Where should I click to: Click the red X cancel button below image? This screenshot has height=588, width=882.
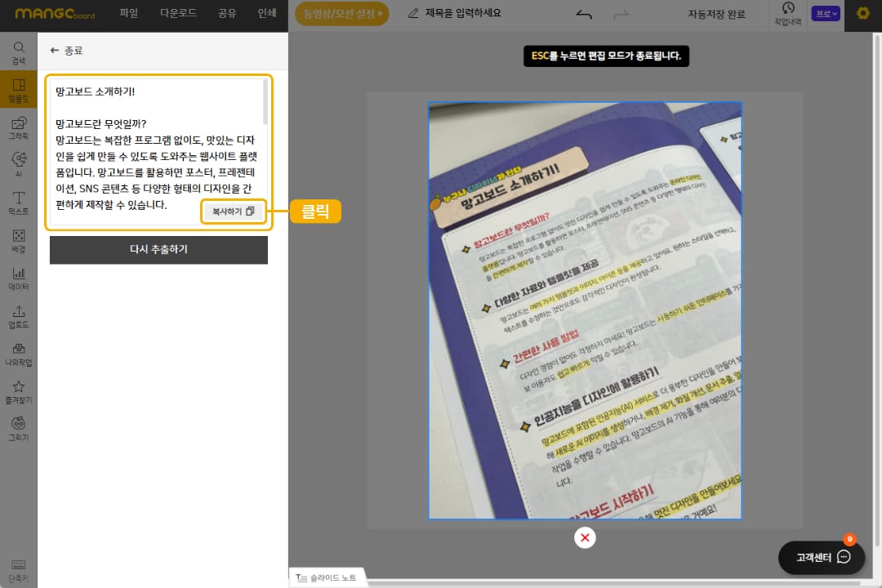[x=585, y=537]
